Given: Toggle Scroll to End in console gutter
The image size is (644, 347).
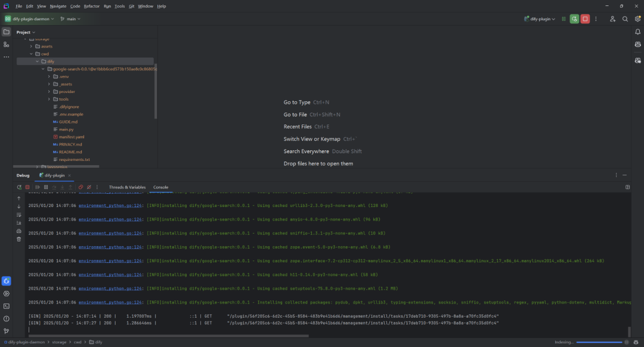Looking at the screenshot, I should (19, 223).
